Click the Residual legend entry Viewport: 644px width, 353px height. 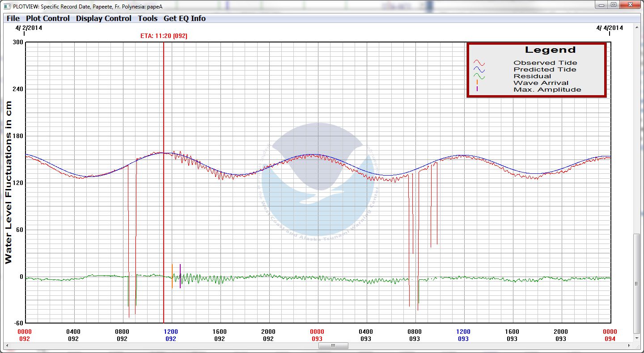click(532, 76)
